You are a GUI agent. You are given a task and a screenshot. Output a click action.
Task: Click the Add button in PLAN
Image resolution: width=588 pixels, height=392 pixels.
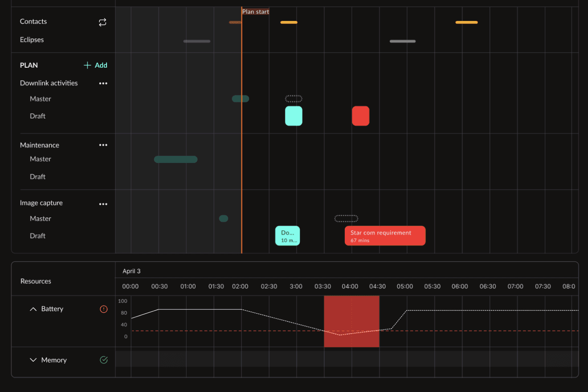pos(96,65)
